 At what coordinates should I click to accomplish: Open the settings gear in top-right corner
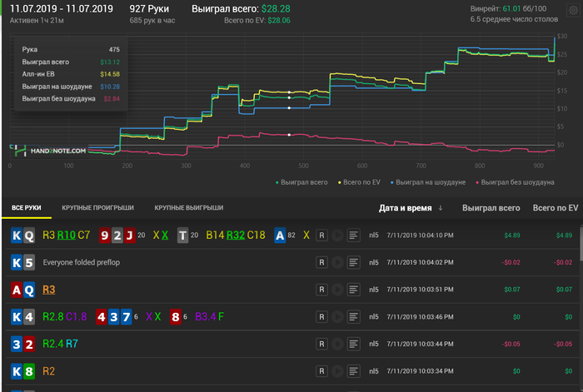click(x=571, y=11)
